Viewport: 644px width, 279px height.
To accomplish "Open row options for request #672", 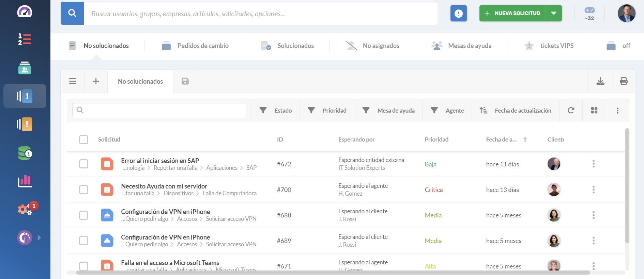I will tap(594, 164).
